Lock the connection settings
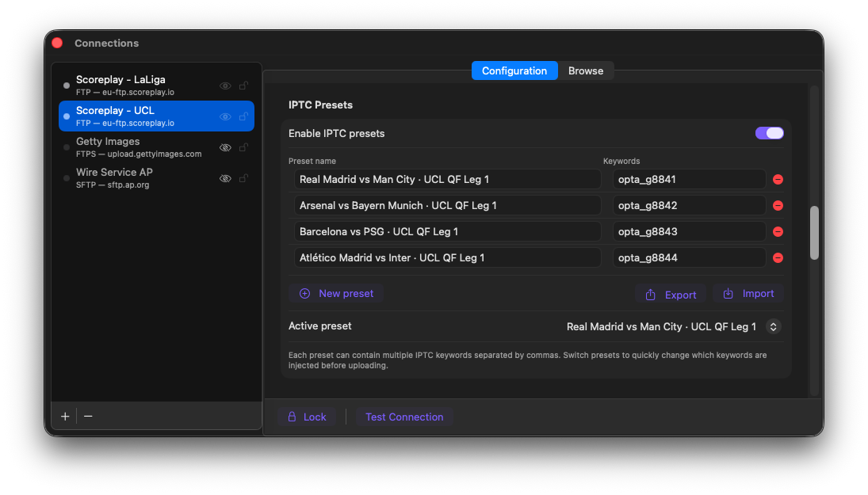Image resolution: width=868 pixels, height=495 pixels. 307,417
